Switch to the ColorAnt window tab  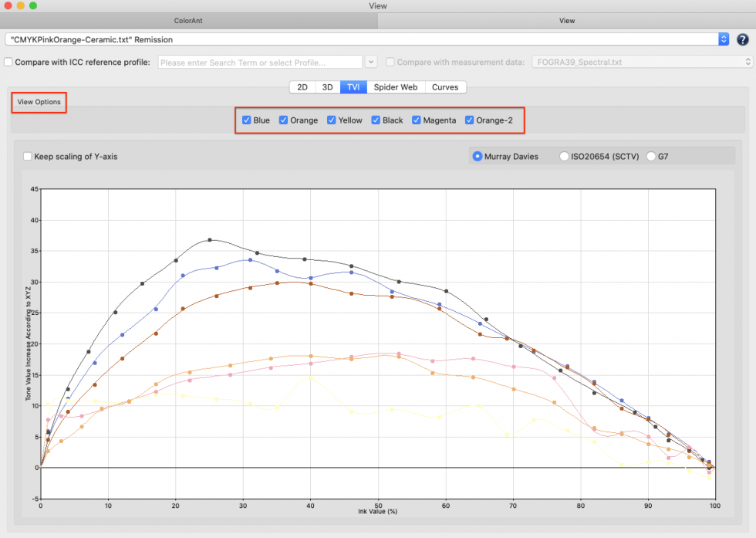pos(188,20)
